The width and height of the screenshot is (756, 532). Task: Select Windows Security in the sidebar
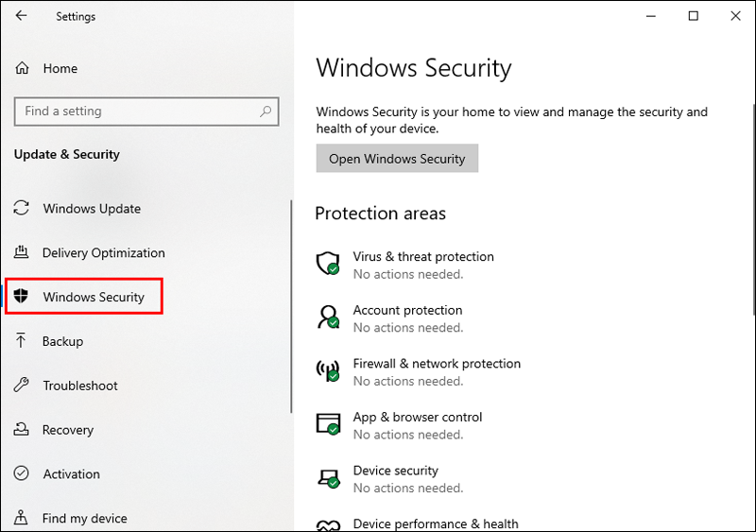pos(94,297)
